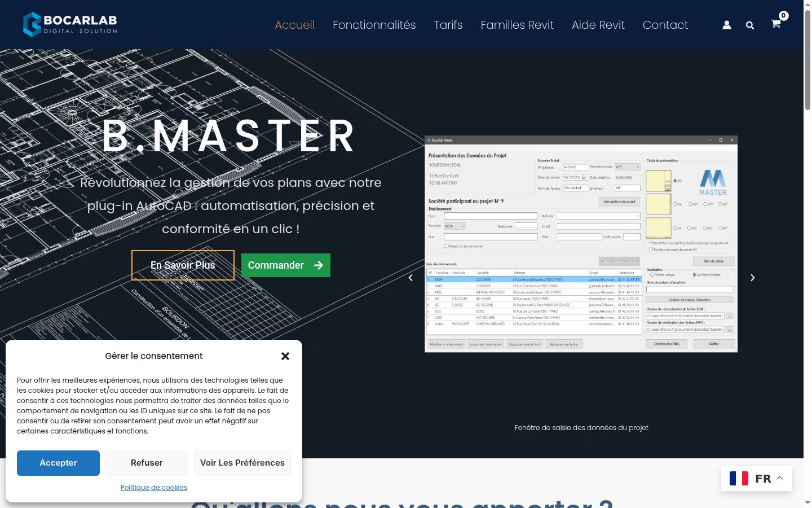Close the cookie consent dialog
This screenshot has width=812, height=508.
[285, 356]
